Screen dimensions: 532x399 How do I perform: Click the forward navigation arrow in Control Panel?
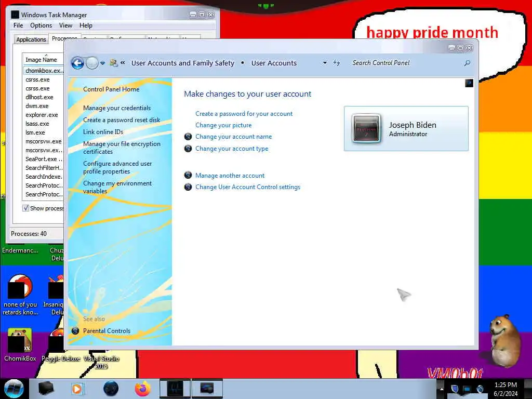pos(92,63)
